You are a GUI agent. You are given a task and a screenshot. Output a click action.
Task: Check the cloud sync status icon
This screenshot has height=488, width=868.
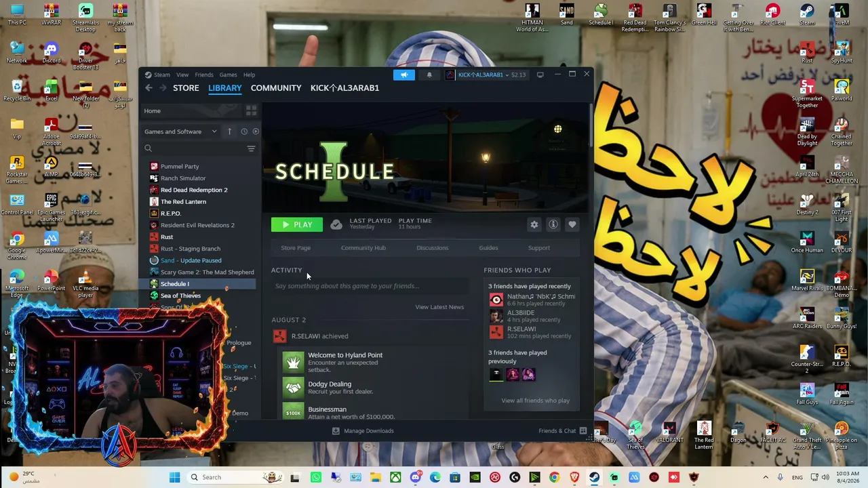[336, 224]
